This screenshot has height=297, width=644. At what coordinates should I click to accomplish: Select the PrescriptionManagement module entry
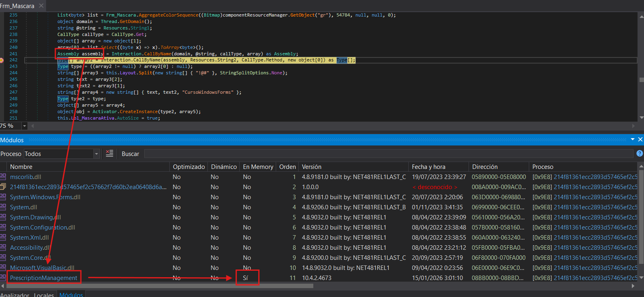click(44, 278)
